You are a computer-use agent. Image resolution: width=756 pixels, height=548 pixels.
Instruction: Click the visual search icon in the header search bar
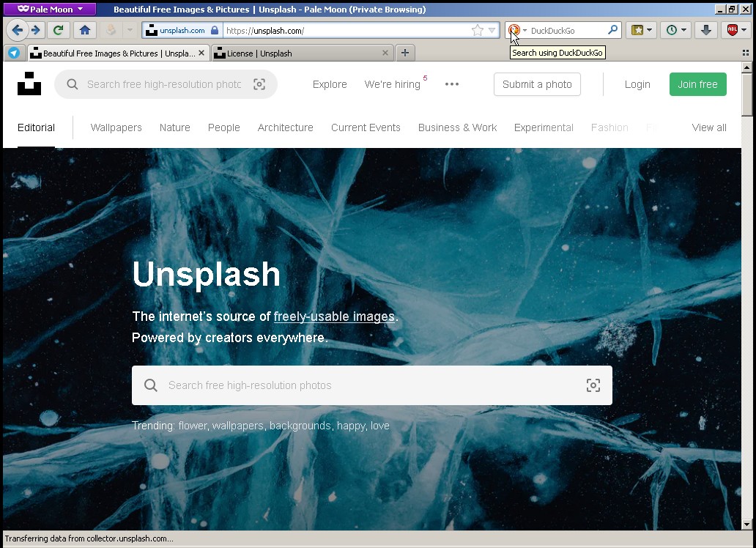[259, 84]
